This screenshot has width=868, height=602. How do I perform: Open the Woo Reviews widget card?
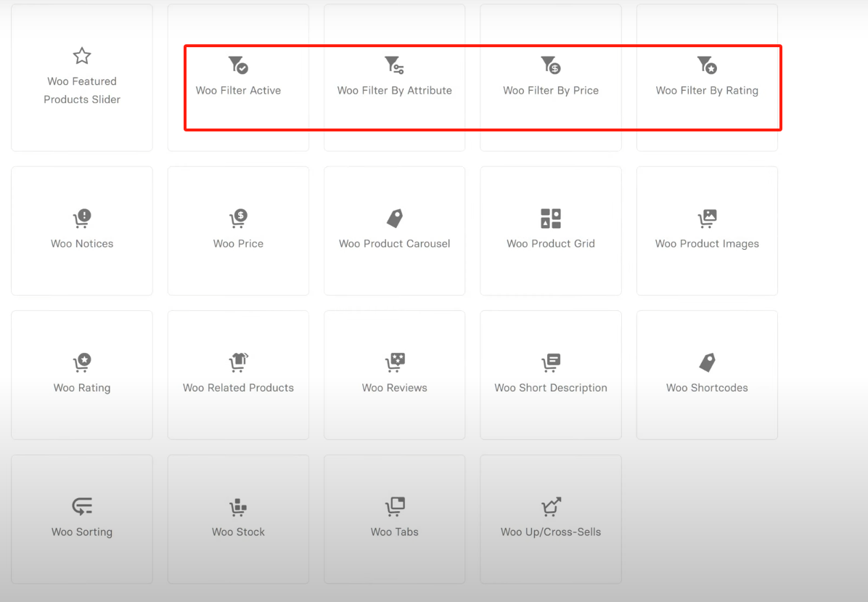(395, 375)
